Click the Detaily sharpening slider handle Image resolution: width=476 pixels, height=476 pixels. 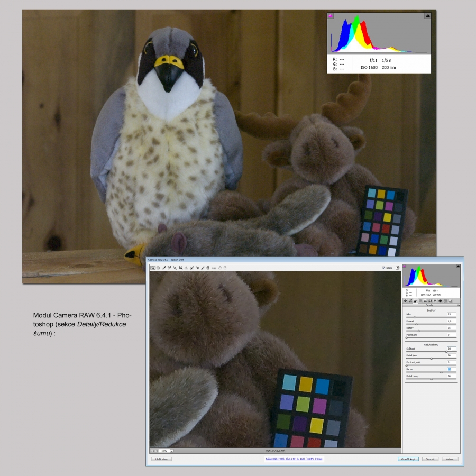tap(419, 331)
